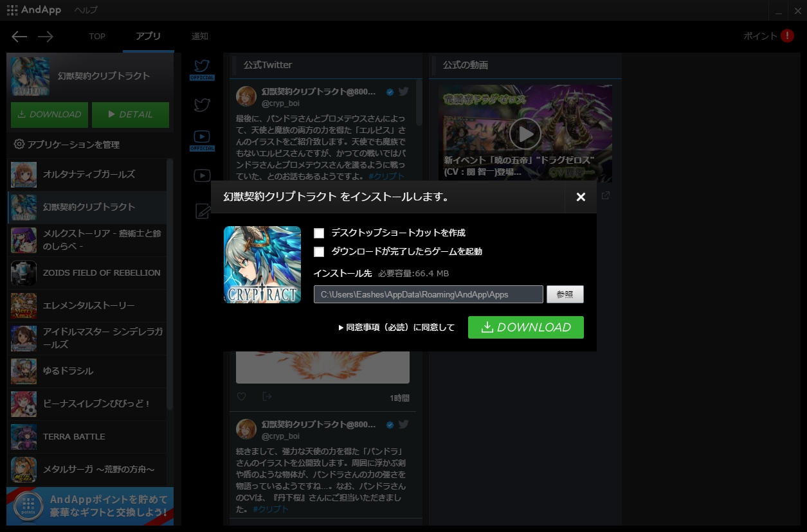Viewport: 807px width, 532px height.
Task: Click the AndAppポイント banner
Action: [x=90, y=506]
